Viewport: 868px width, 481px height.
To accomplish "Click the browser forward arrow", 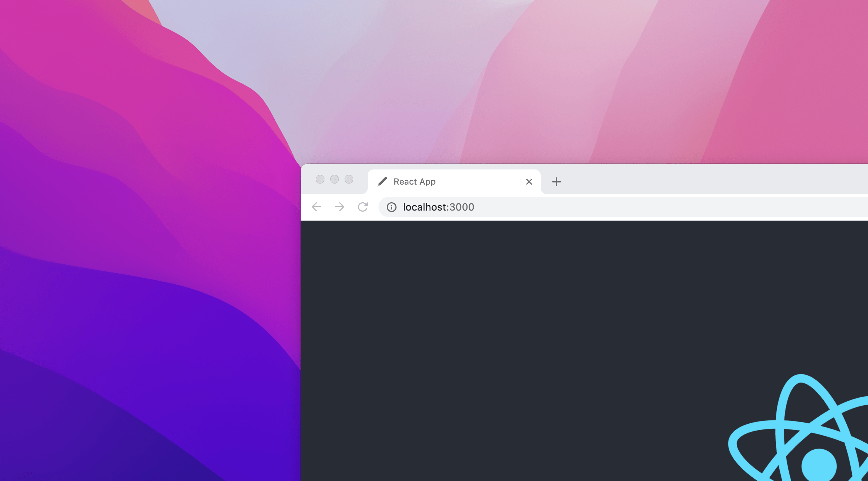I will click(x=339, y=207).
